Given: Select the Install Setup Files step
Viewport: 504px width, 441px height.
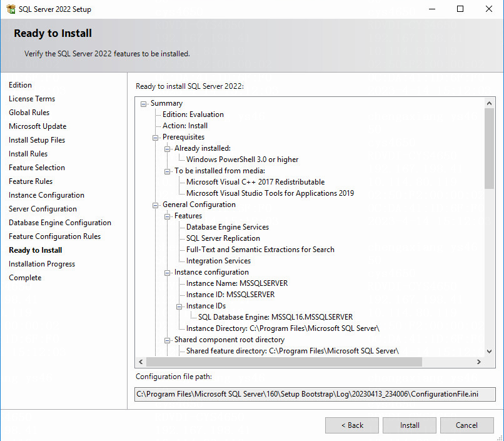Looking at the screenshot, I should (37, 140).
